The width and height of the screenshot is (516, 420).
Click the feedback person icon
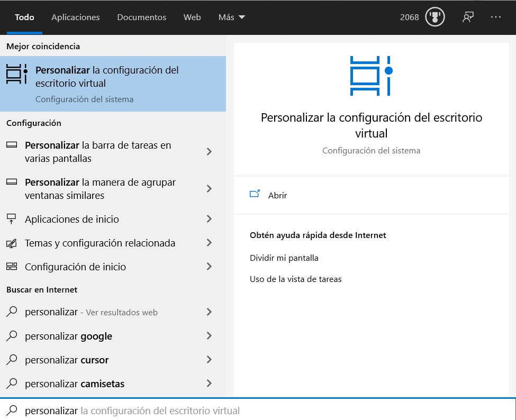coord(468,17)
